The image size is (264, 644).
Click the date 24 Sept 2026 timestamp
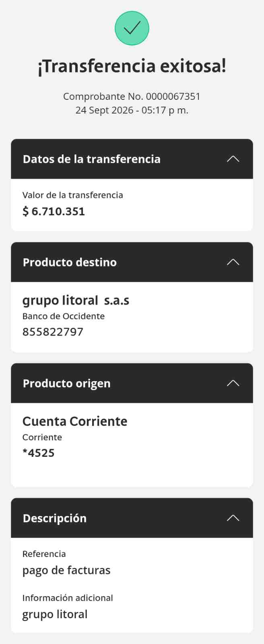[132, 110]
